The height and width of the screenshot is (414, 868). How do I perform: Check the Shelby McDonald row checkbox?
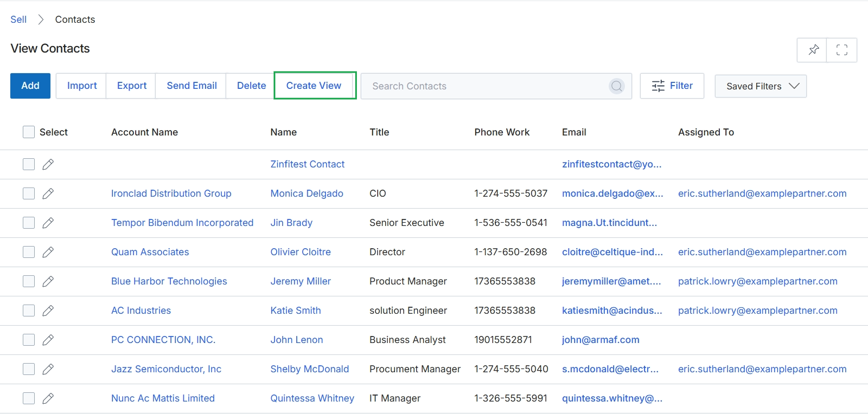coord(29,369)
